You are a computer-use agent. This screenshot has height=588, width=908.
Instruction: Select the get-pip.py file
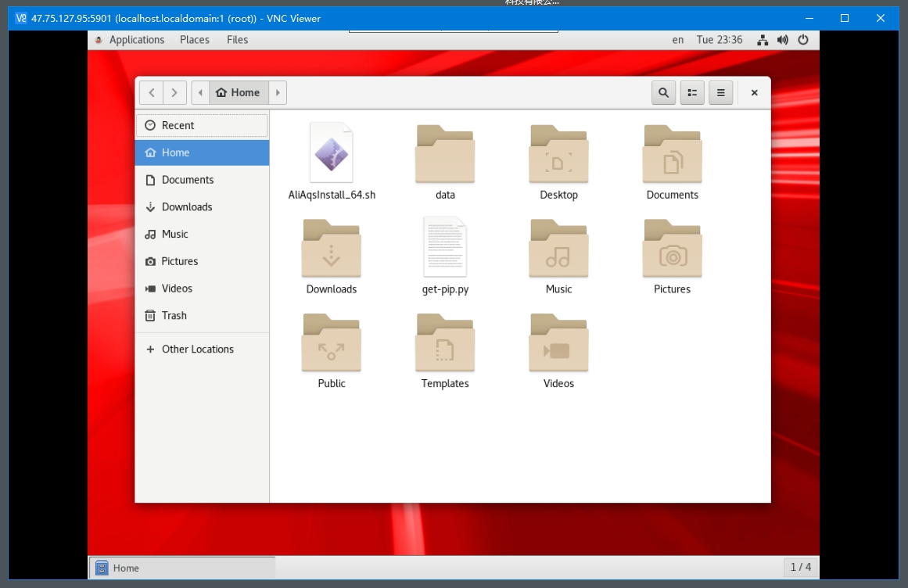[x=445, y=248]
